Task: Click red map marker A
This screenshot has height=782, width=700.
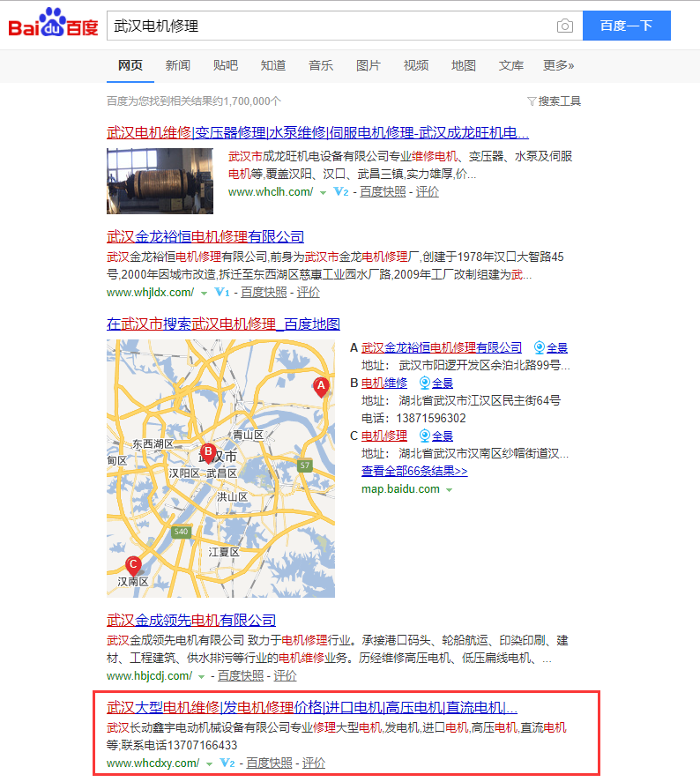Action: click(x=321, y=386)
